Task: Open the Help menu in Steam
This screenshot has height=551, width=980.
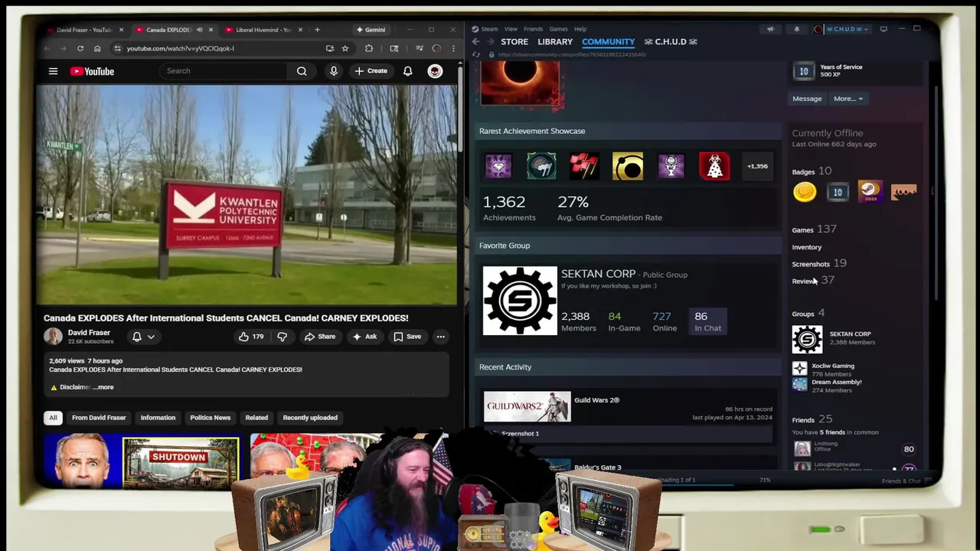Action: 580,29
